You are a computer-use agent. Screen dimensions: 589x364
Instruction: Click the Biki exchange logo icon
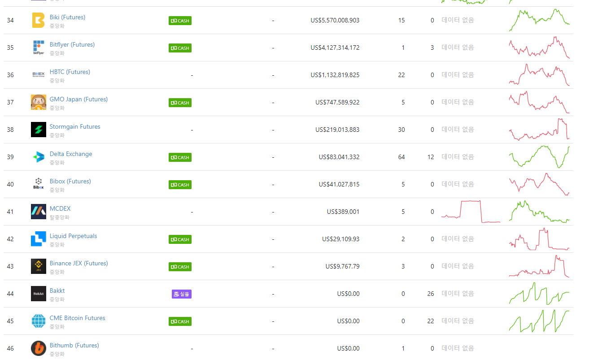(39, 20)
